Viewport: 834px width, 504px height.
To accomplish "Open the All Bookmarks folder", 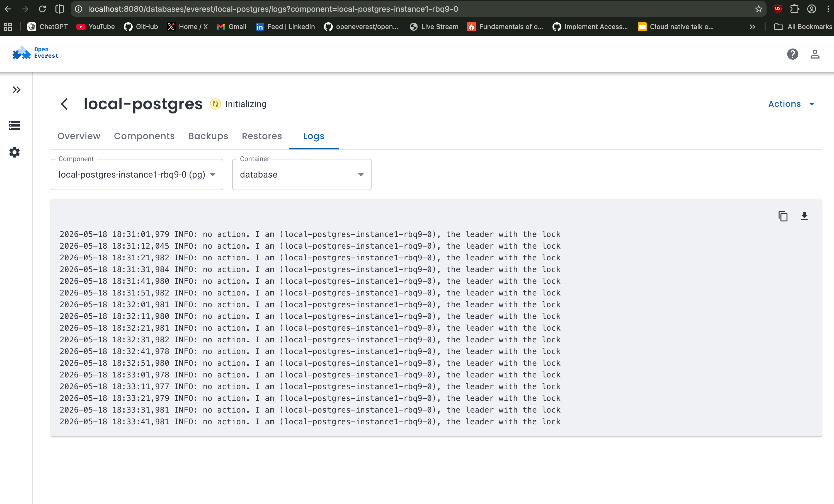I will click(803, 27).
